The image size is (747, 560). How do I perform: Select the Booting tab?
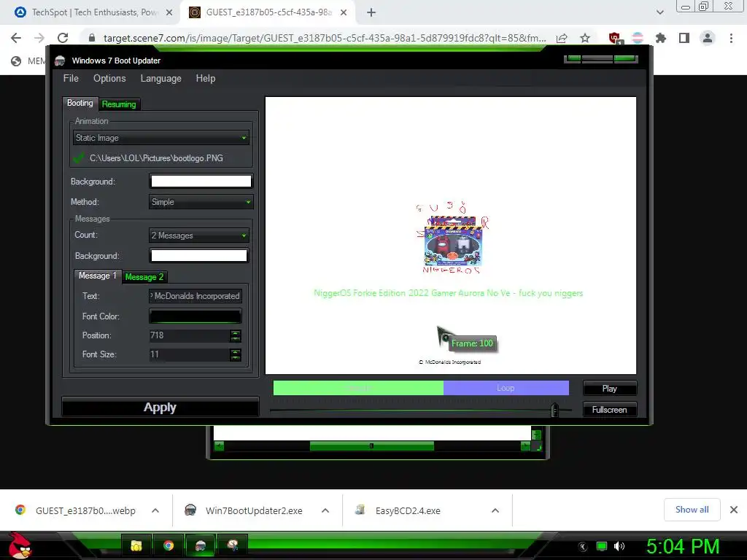pyautogui.click(x=80, y=104)
